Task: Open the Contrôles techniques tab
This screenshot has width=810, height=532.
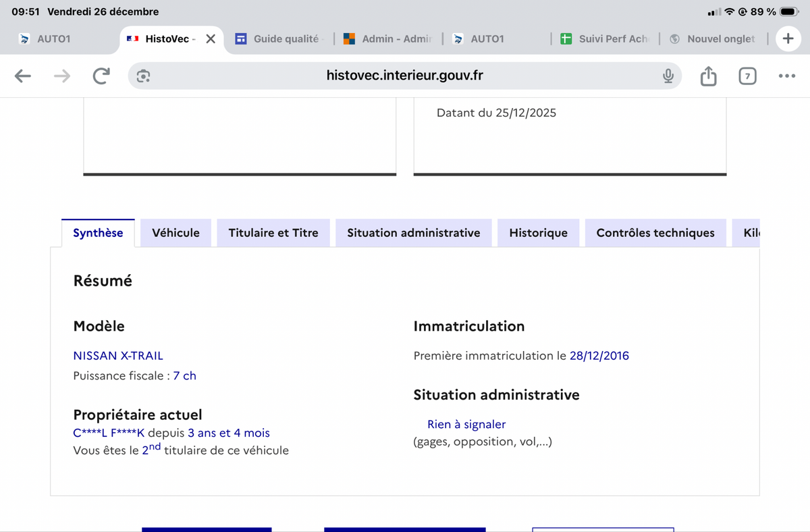Action: point(655,233)
